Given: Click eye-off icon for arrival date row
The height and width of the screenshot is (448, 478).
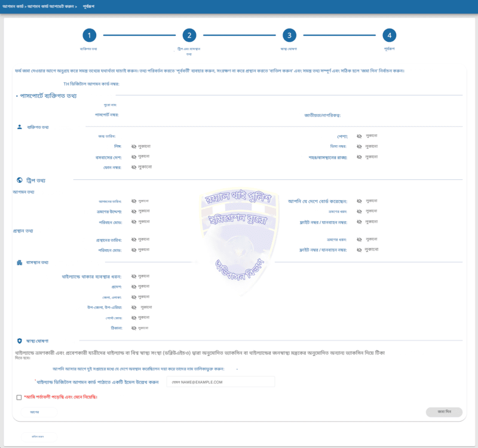Looking at the screenshot, I should click(x=134, y=201).
